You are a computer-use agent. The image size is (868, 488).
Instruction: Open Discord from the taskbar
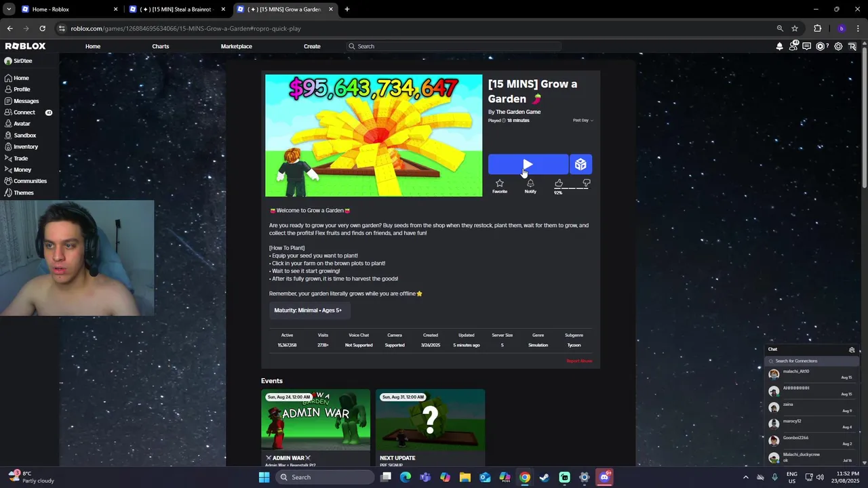pyautogui.click(x=604, y=477)
